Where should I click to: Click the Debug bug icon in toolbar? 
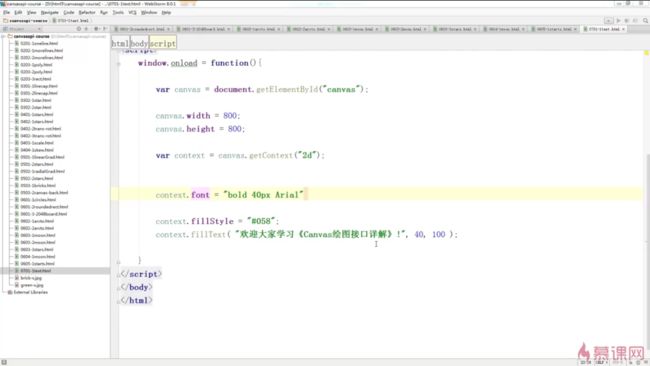626,20
